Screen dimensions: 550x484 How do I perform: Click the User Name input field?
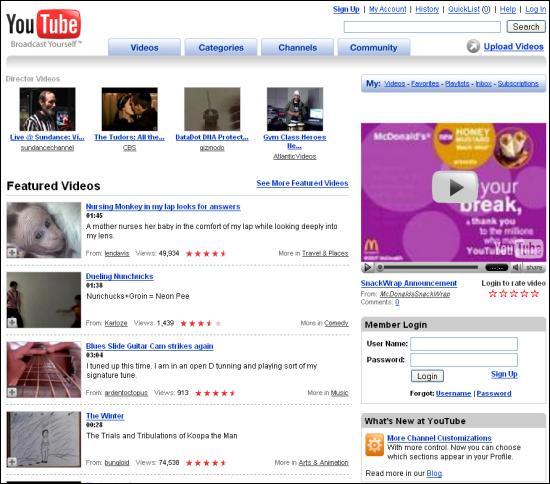[464, 344]
